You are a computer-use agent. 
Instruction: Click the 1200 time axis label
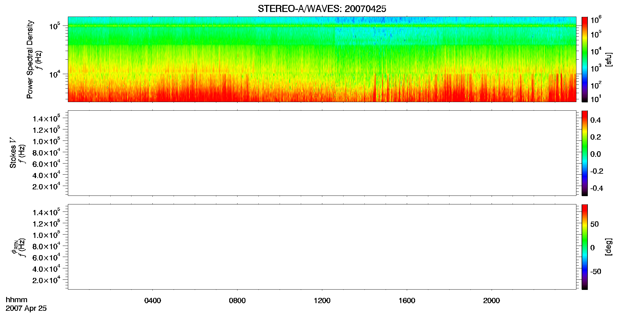tap(322, 301)
